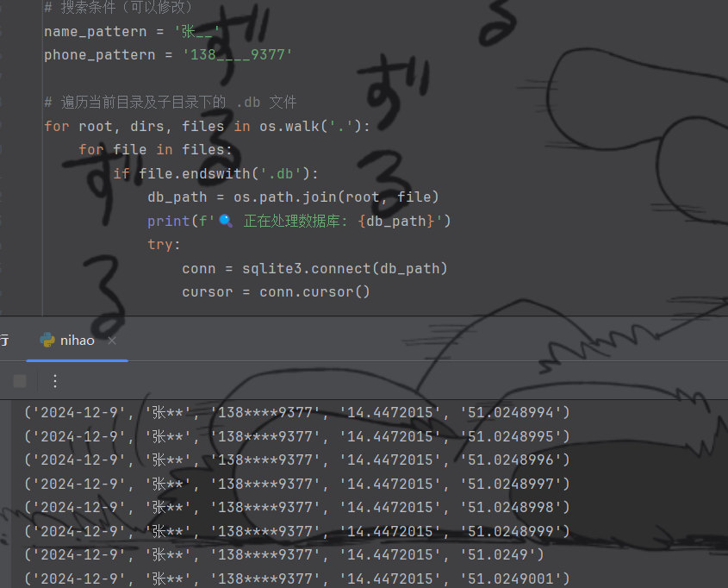This screenshot has height=588, width=728.
Task: Click output row ending with 51.0248999
Action: [x=297, y=531]
